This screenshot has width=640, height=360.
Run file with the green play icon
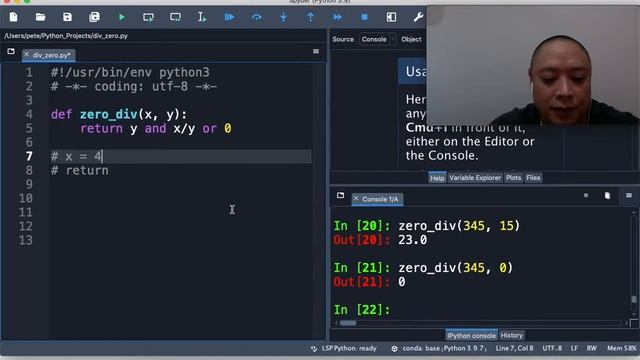pos(122,17)
